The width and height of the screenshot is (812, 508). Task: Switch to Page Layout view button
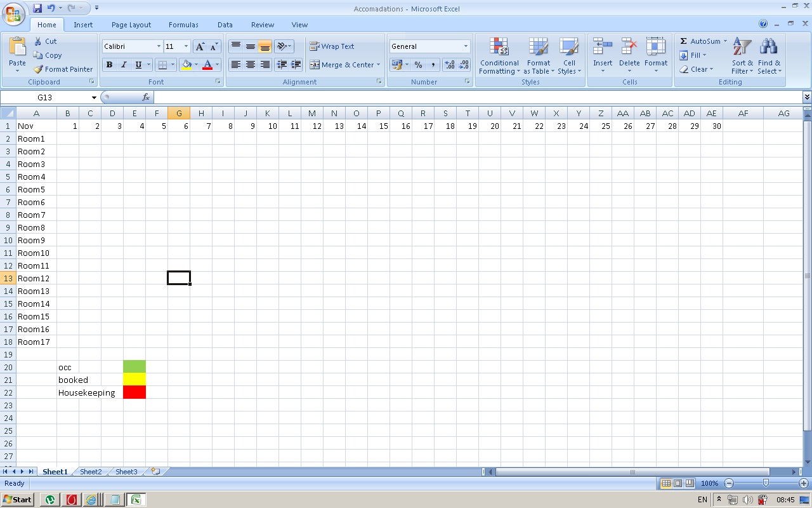click(678, 483)
